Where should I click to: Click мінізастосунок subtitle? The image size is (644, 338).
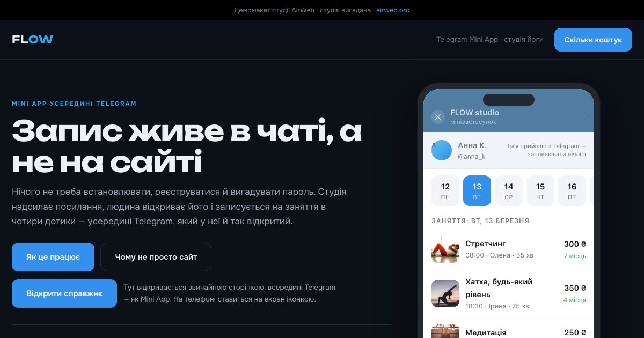pos(473,122)
